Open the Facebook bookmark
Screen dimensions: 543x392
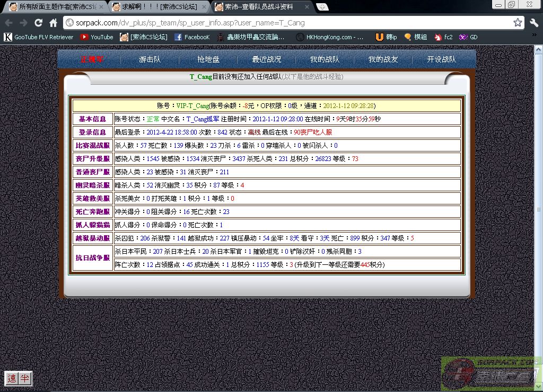192,37
